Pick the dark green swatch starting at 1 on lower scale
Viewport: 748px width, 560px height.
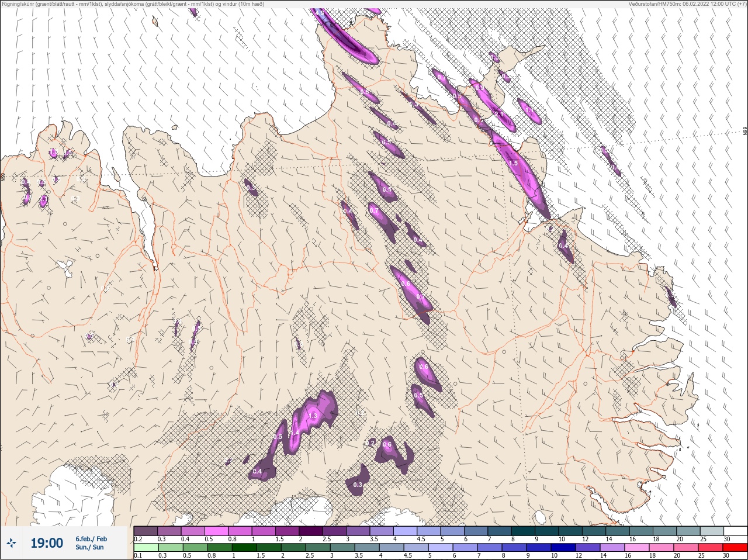[244, 548]
